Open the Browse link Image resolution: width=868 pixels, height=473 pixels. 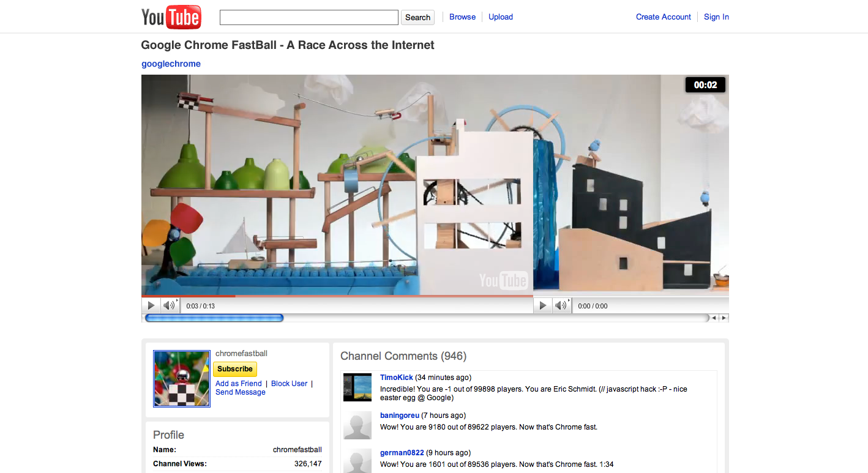[x=462, y=17]
